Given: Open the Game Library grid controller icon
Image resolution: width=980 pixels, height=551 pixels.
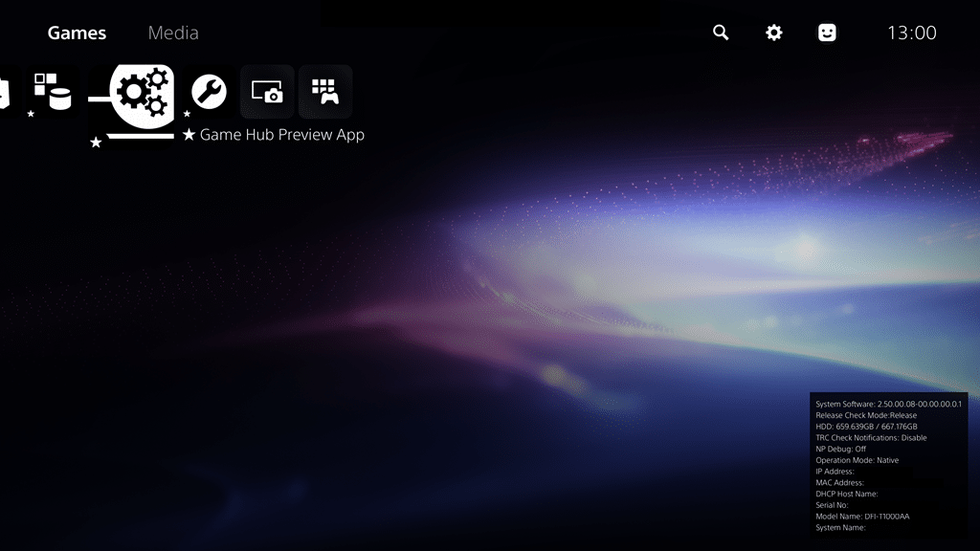Looking at the screenshot, I should 325,92.
